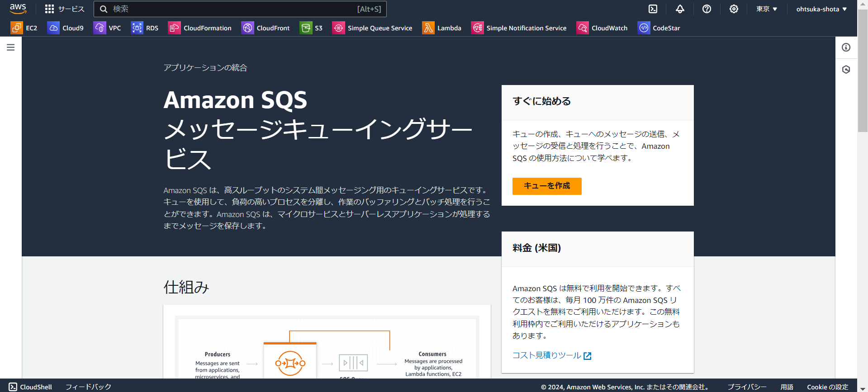
Task: Click the Simple Queue Service icon
Action: point(338,28)
